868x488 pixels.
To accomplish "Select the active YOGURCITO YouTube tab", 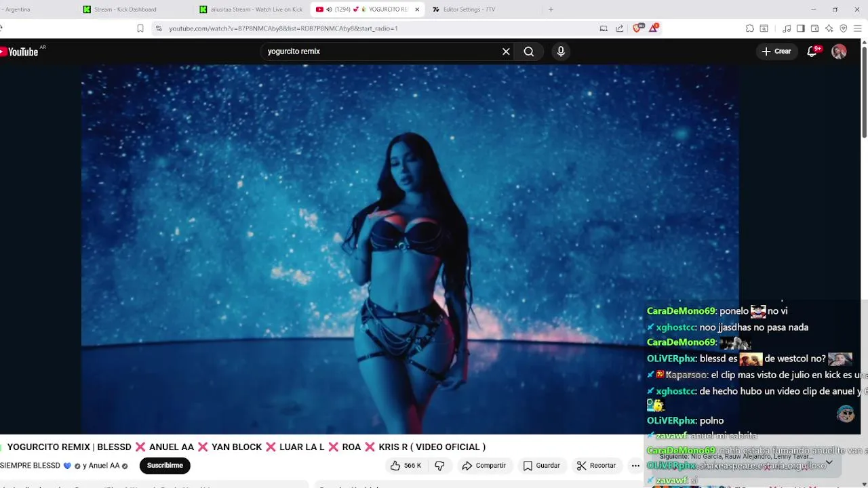I will (366, 9).
